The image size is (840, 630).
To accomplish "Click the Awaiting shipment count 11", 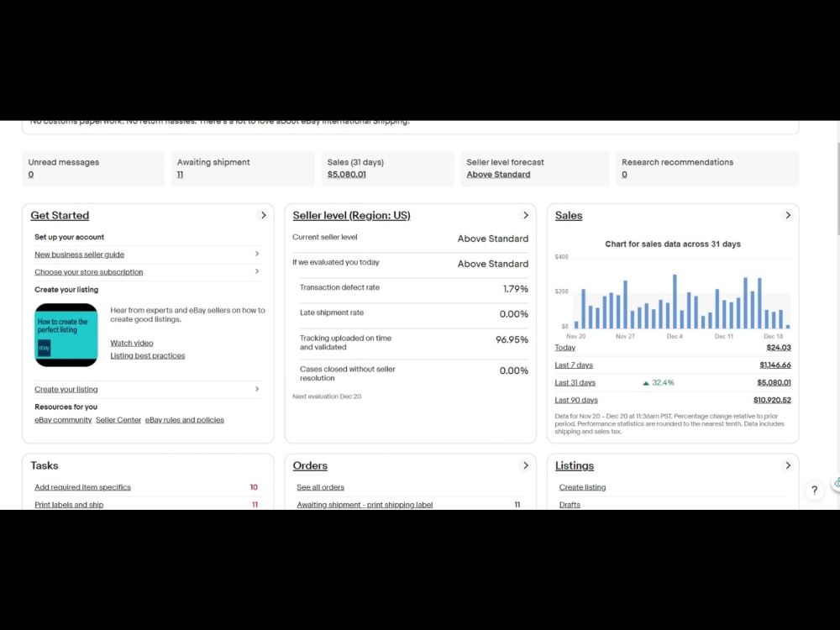I will coord(180,175).
